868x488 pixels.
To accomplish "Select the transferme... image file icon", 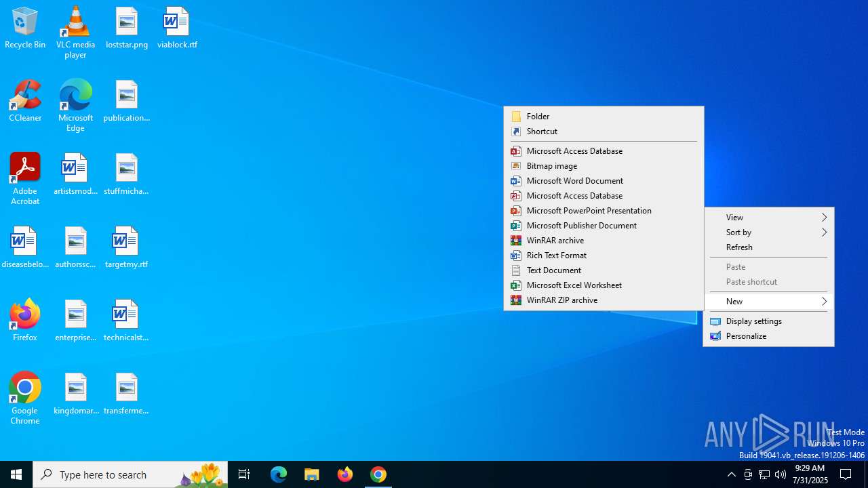I will [x=127, y=394].
